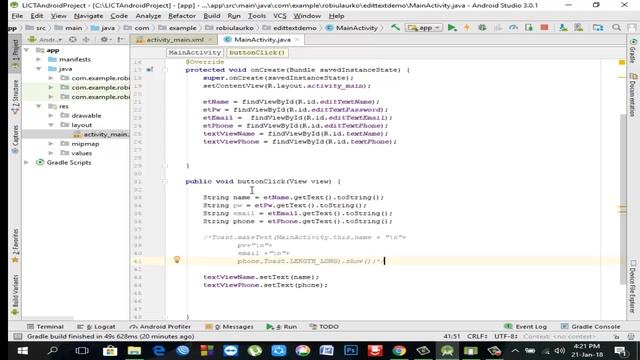Viewport: 640px width, 360px height.
Task: Click the override gutter icon beside onCreate
Action: 150,69
